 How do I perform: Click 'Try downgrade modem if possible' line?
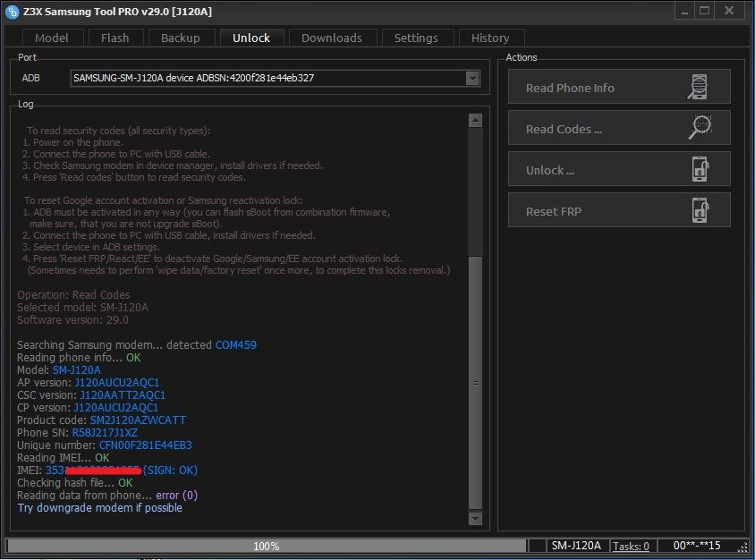pyautogui.click(x=99, y=507)
